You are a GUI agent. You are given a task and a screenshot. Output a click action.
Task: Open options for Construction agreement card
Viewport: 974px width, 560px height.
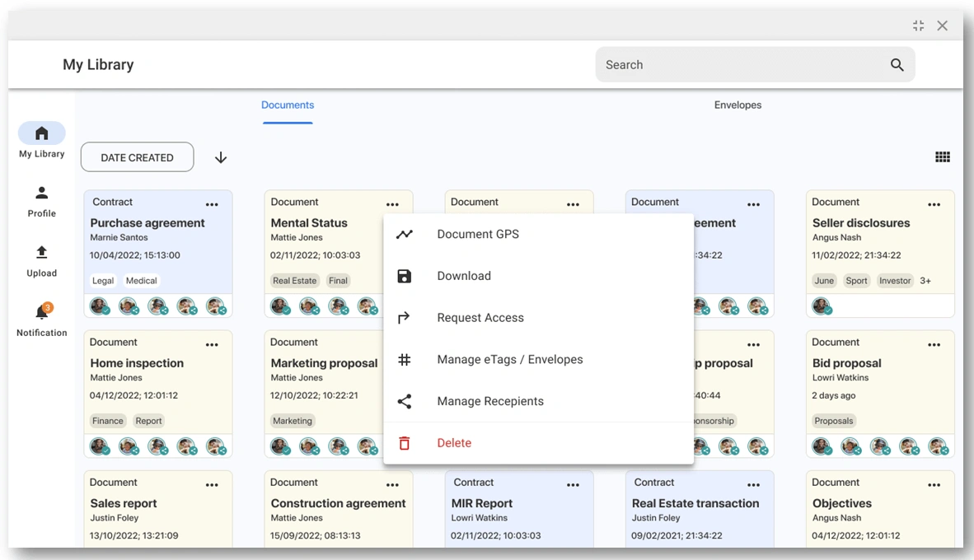392,485
